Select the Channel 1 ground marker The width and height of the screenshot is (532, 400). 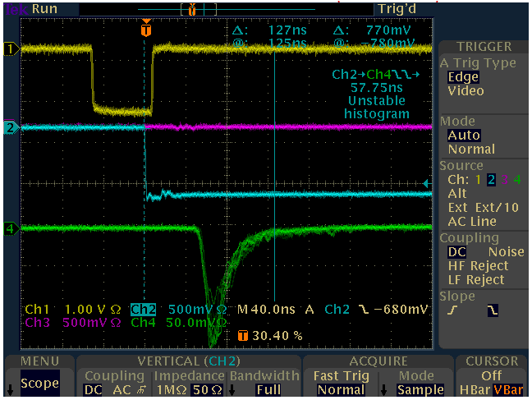[x=11, y=49]
